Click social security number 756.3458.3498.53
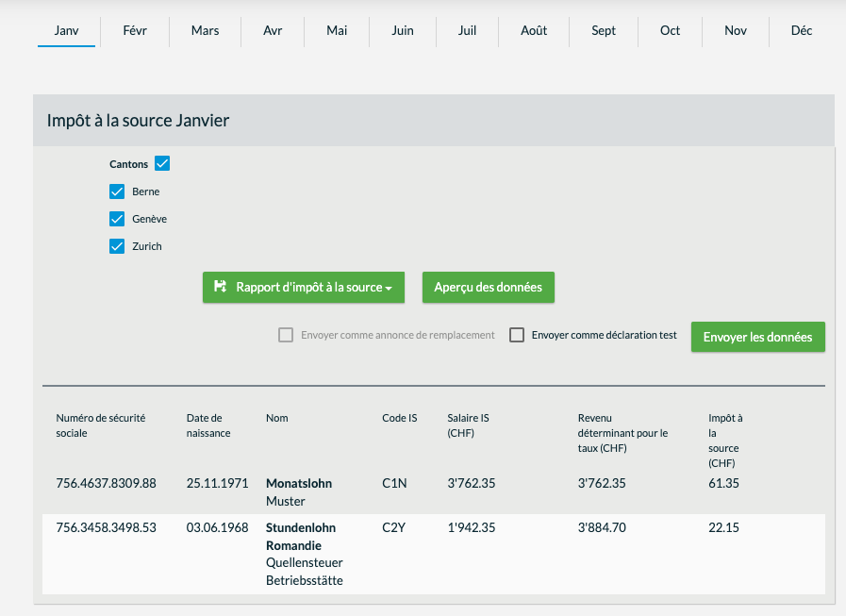The image size is (846, 616). click(107, 527)
